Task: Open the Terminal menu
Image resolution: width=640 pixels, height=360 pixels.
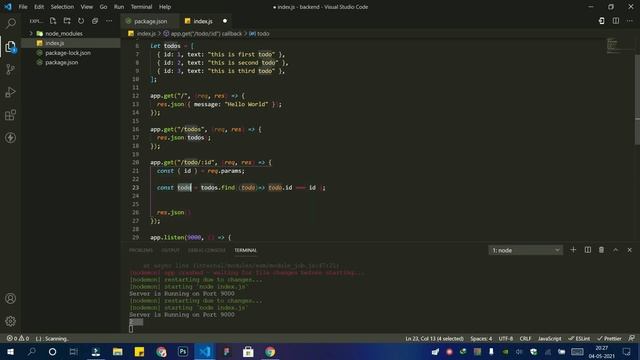Action: [141, 7]
